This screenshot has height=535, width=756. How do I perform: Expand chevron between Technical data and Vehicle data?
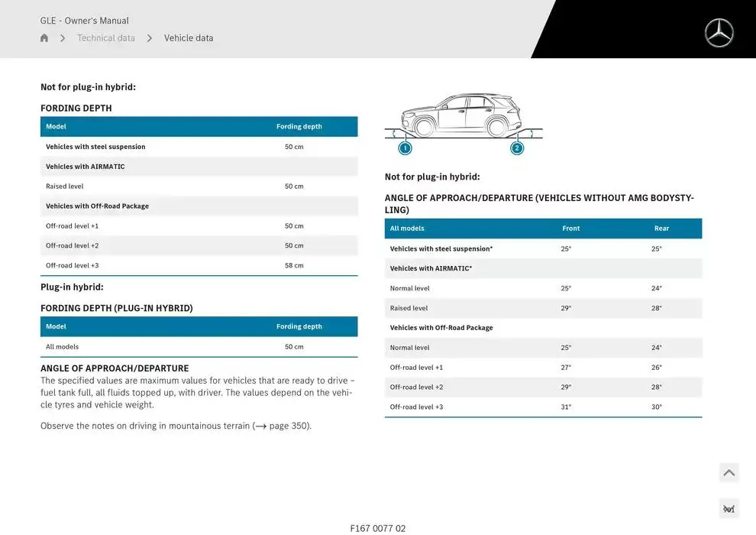(x=149, y=37)
